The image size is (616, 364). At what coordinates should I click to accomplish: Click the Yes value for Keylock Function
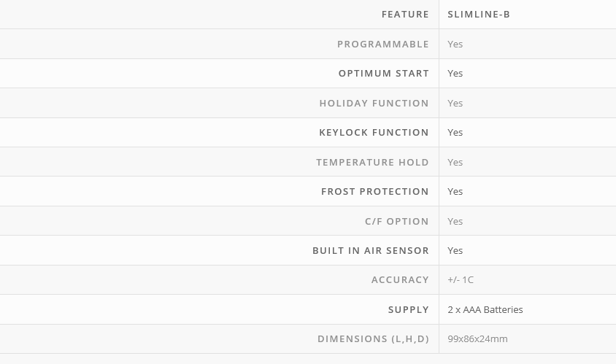(x=455, y=133)
